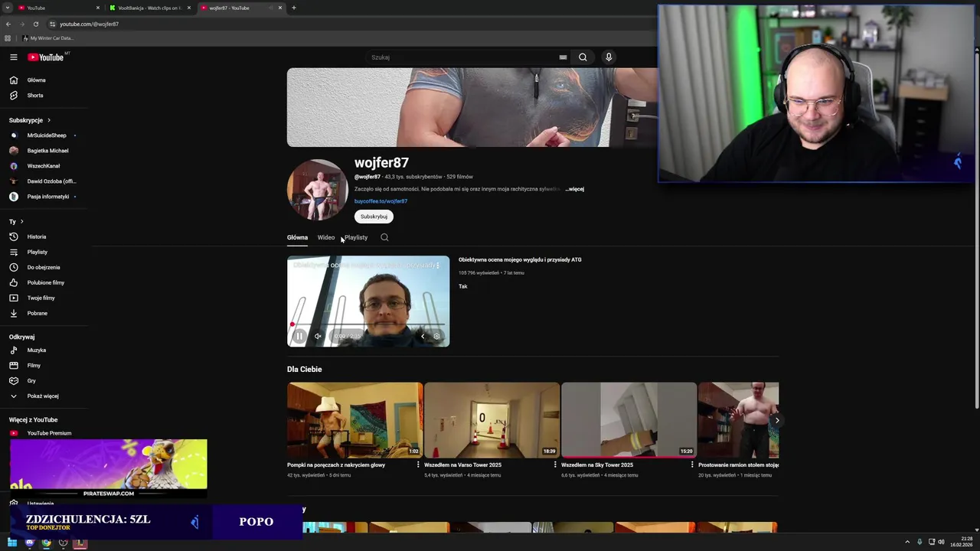Image resolution: width=980 pixels, height=551 pixels.
Task: Open the Bagietka Michael subscription
Action: [46, 151]
